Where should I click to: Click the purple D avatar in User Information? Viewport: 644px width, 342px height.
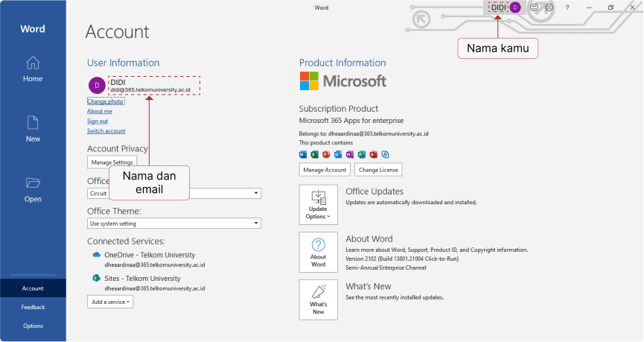point(98,85)
